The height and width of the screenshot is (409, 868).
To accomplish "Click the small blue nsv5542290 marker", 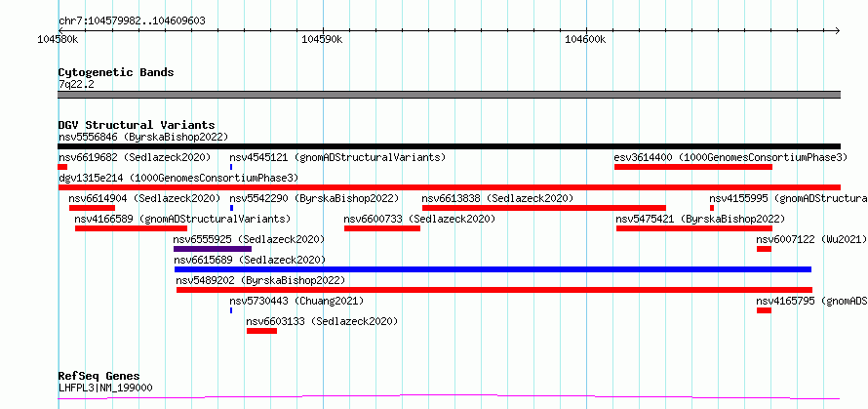I will pos(231,208).
